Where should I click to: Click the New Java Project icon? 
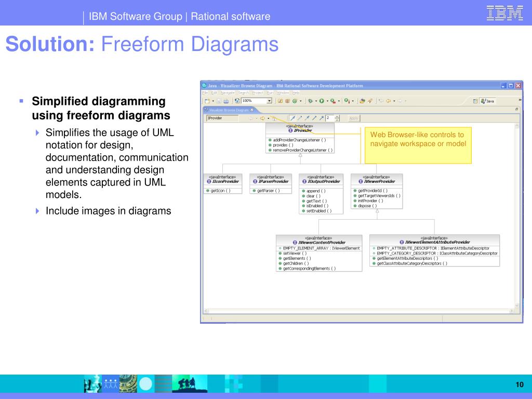pyautogui.click(x=280, y=101)
